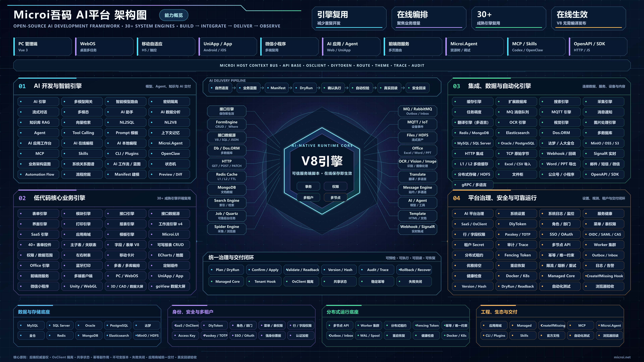Click the Plan / DryRun governance chip
The width and height of the screenshot is (644, 362).
226,270
